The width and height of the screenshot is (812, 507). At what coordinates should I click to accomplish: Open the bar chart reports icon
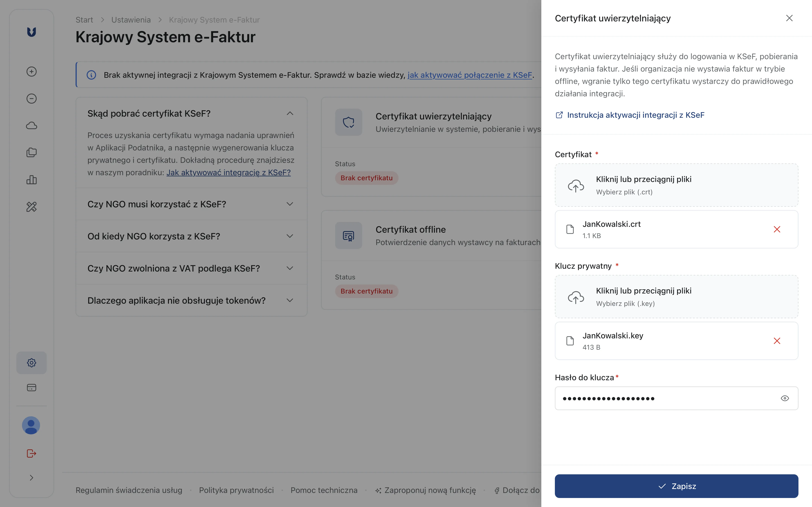(x=32, y=180)
